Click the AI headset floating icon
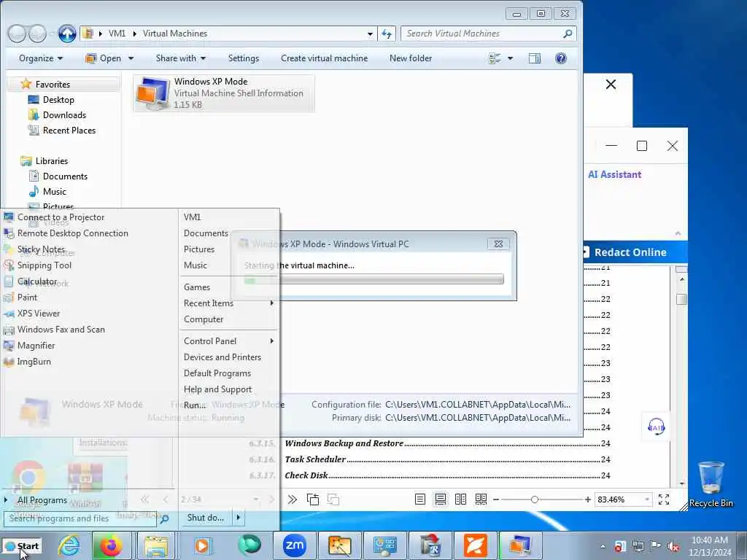 pos(656,427)
